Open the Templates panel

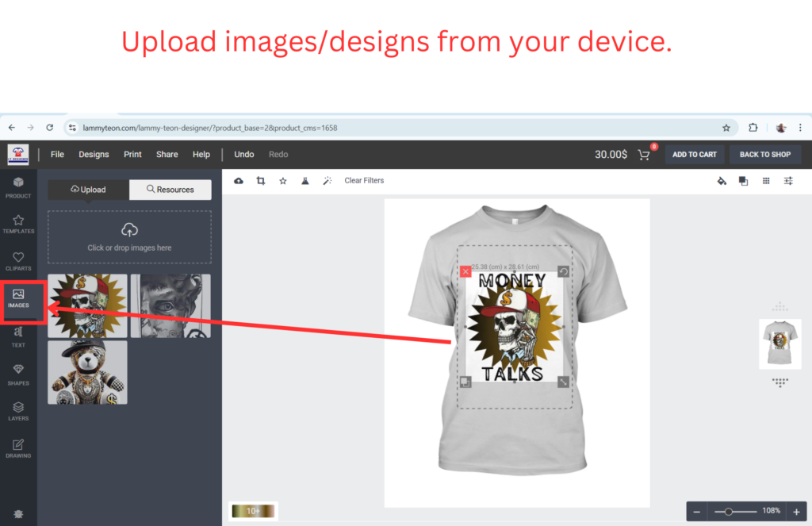18,225
